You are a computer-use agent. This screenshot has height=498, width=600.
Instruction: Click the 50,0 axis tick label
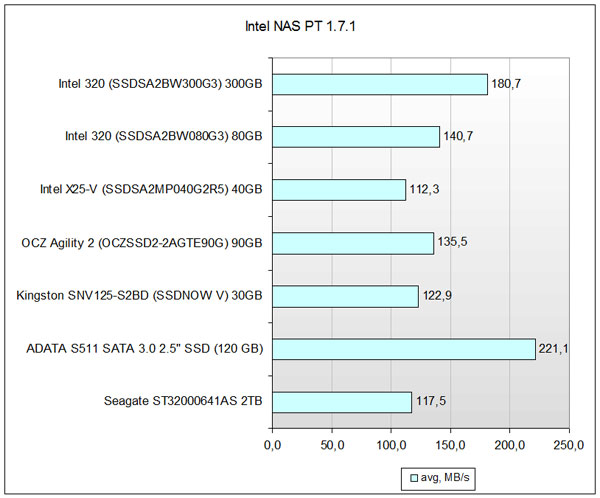(332, 445)
